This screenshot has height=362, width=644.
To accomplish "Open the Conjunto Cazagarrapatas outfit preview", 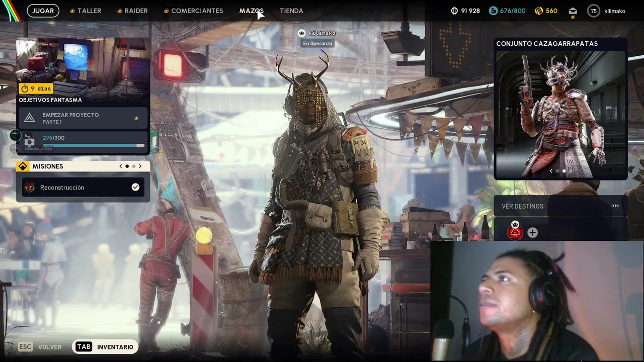I will (x=560, y=114).
